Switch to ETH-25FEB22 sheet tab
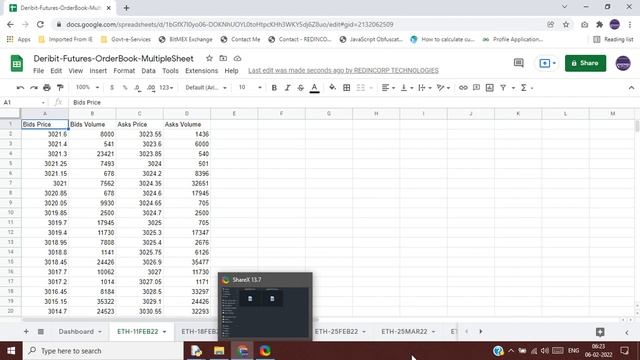 pos(340,331)
